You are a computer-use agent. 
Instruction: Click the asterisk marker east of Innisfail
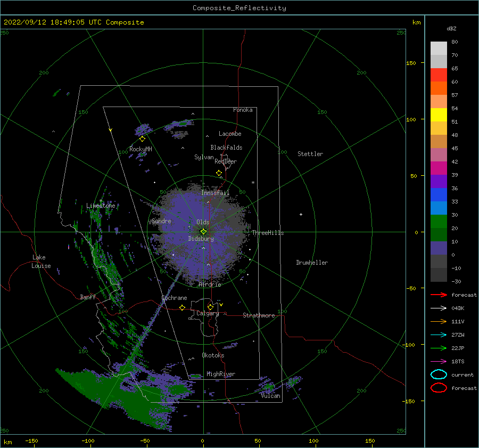(x=253, y=183)
